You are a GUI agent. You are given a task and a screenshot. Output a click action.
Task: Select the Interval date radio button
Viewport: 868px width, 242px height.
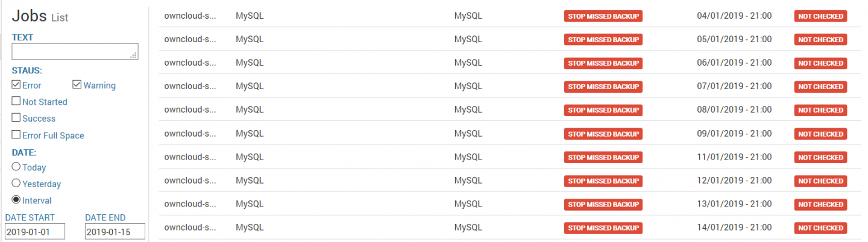click(16, 200)
